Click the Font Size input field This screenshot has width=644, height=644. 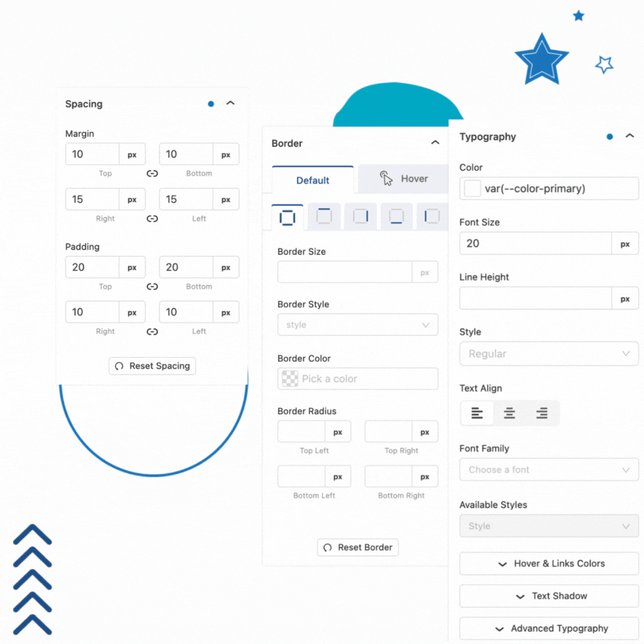click(535, 243)
